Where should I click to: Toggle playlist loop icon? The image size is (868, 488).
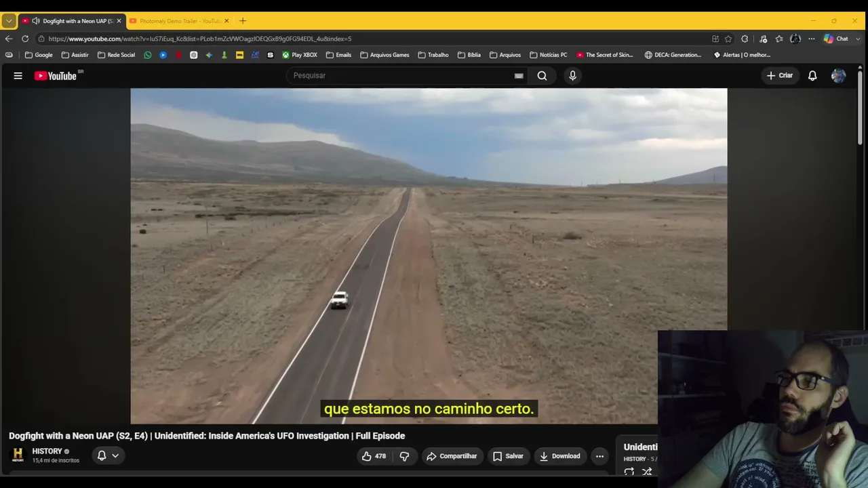click(629, 472)
